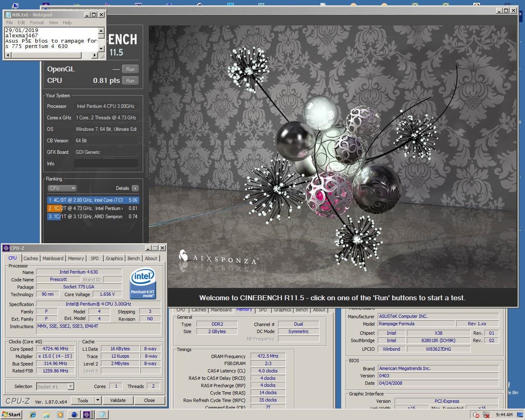Click the Notepad title bar icon
The height and width of the screenshot is (420, 525).
8,15
